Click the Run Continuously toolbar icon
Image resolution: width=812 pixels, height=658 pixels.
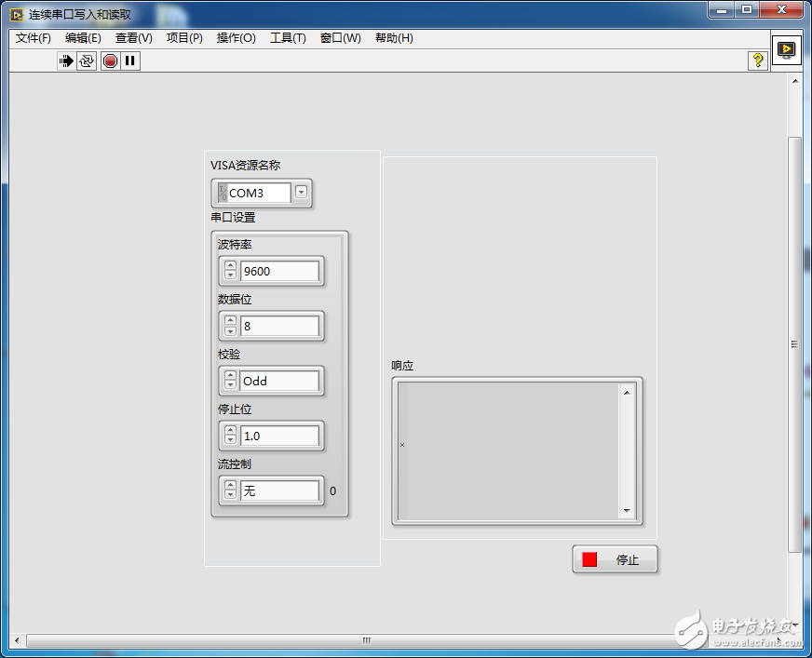pos(87,61)
